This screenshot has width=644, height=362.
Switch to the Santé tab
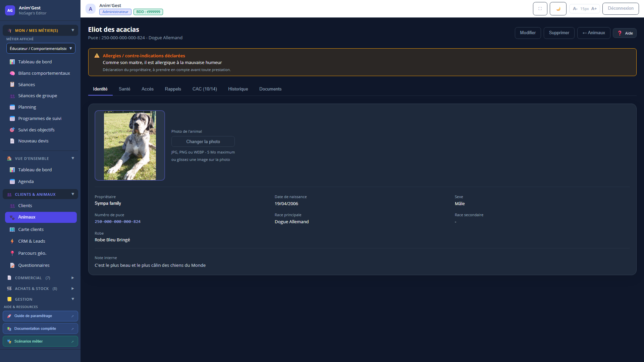(124, 89)
